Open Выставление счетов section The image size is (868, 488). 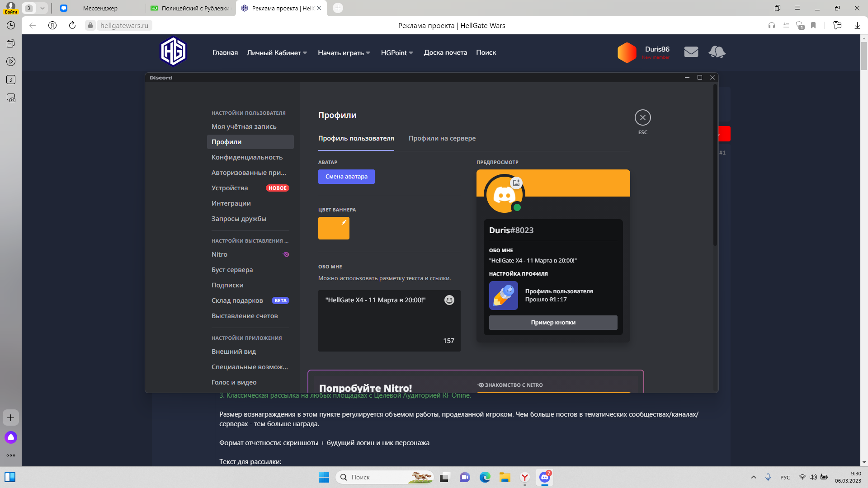[250, 316]
